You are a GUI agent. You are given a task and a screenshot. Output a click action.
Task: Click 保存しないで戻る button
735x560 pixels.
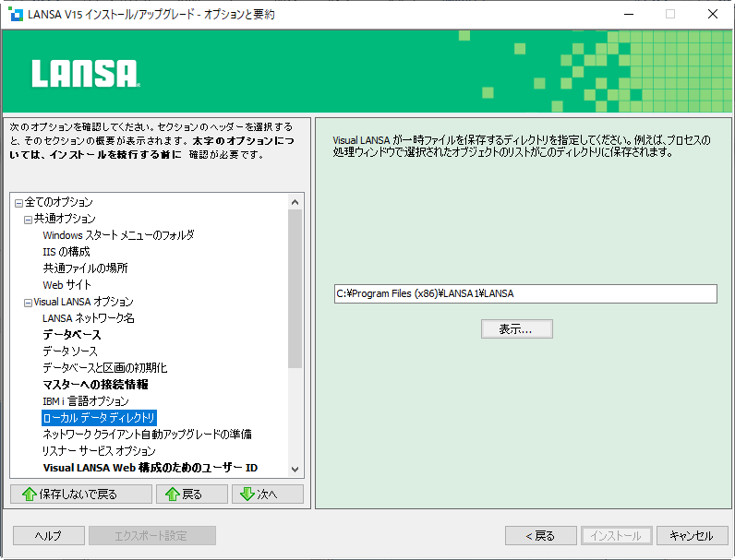tap(81, 494)
